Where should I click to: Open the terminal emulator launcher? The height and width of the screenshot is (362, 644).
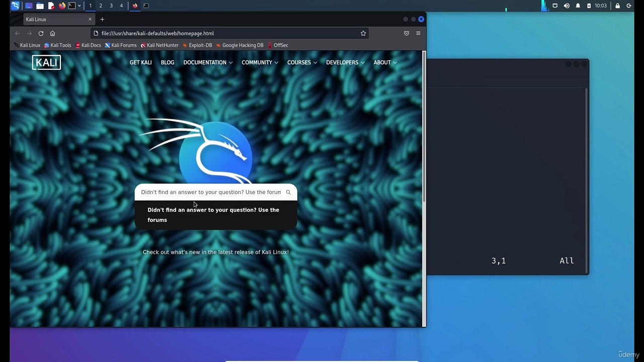point(72,6)
